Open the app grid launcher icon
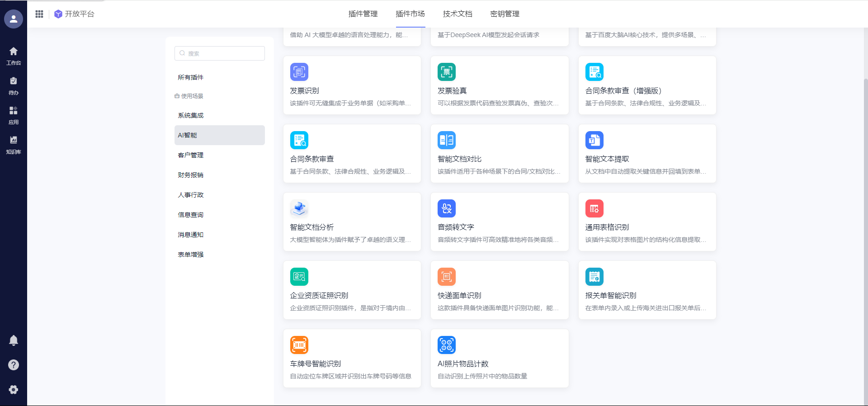 [39, 14]
